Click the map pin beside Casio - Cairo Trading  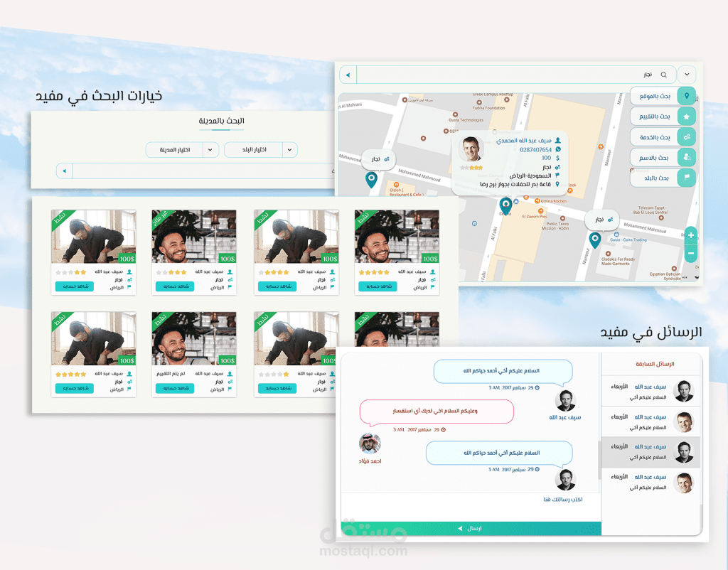pyautogui.click(x=595, y=240)
